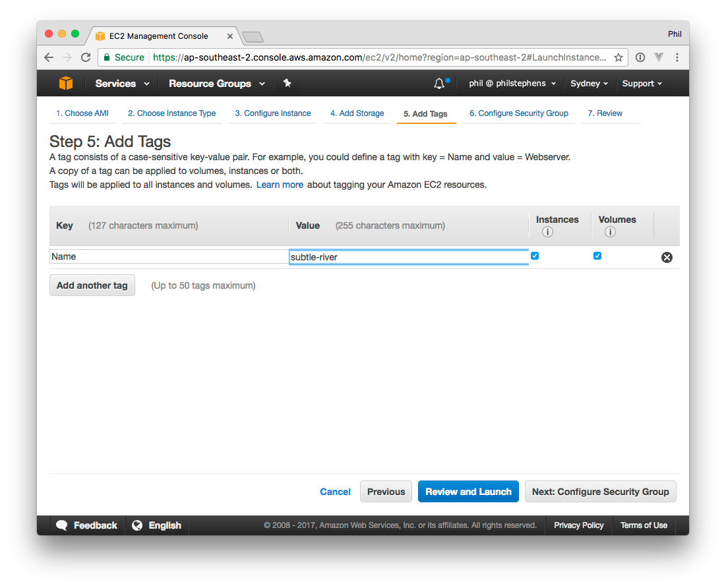Reload the page using refresh icon
This screenshot has height=588, width=726.
[x=86, y=57]
